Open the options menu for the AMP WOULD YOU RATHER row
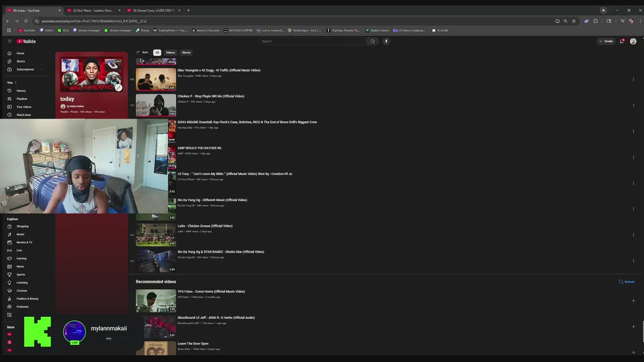 click(x=633, y=157)
